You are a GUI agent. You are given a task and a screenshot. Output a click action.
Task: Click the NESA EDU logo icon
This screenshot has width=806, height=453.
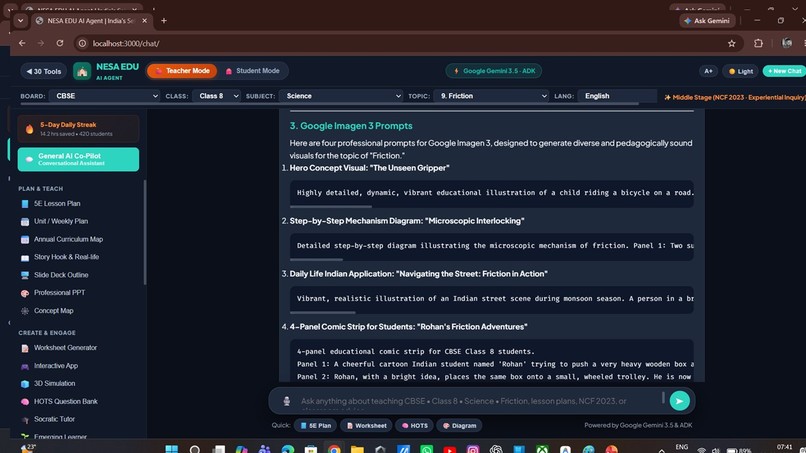pos(82,71)
